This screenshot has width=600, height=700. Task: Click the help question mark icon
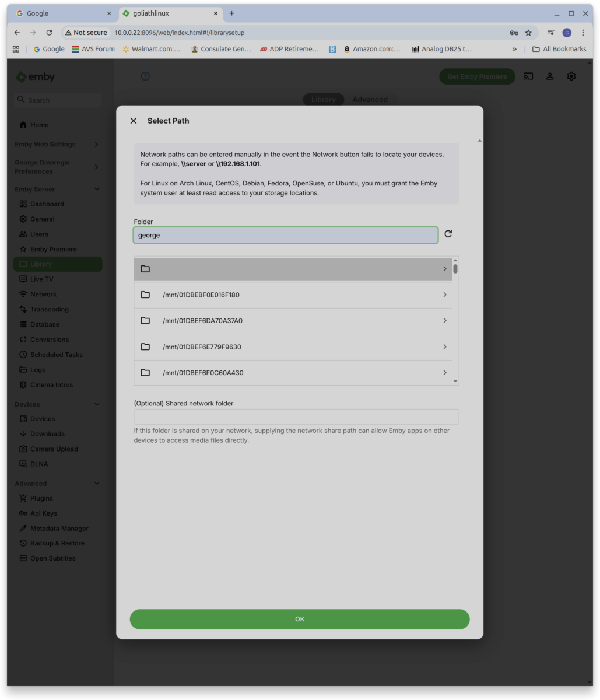coord(145,76)
